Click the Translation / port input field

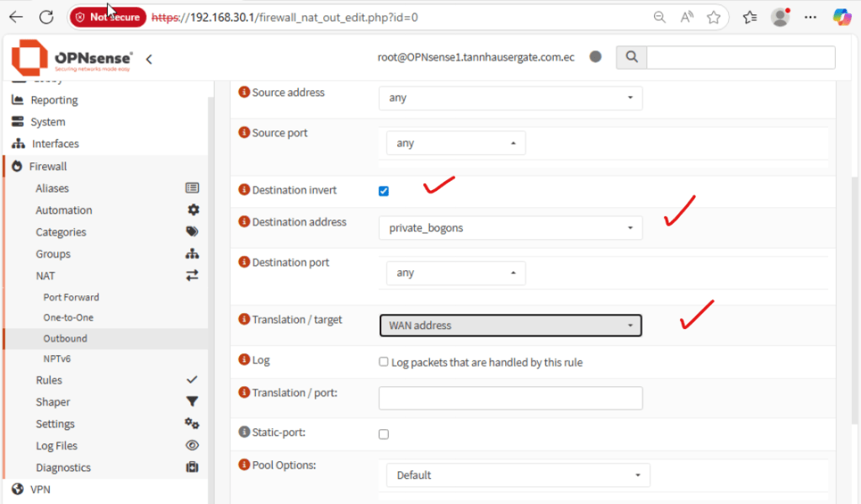(510, 398)
